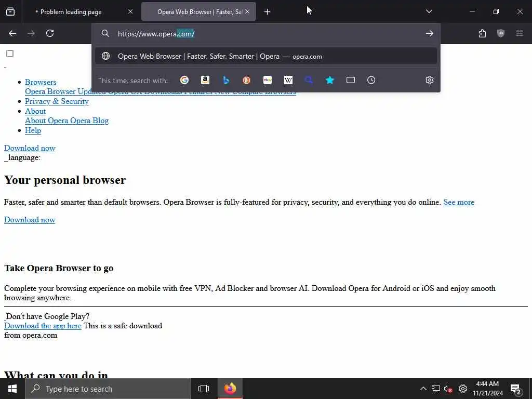The width and height of the screenshot is (532, 399).
Task: Click the Go arrow in address bar
Action: pyautogui.click(x=429, y=33)
